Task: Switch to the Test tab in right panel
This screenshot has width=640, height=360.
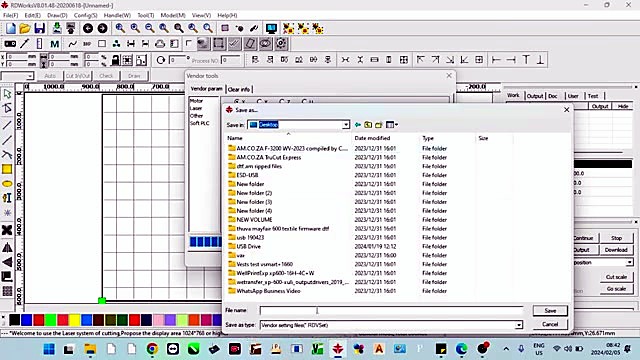Action: [593, 96]
